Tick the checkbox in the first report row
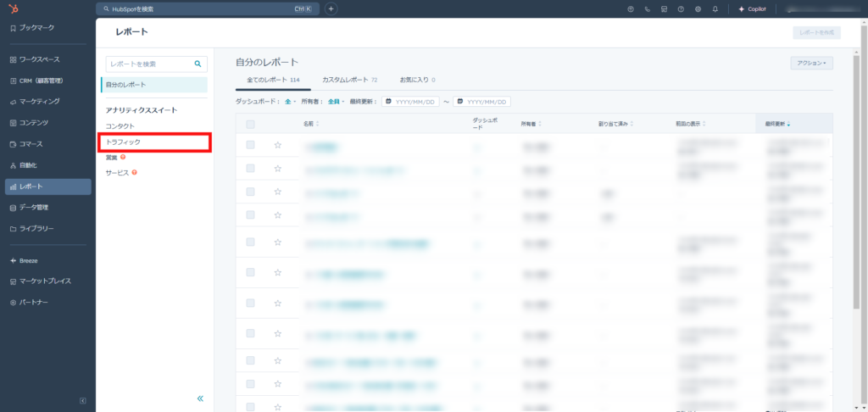The height and width of the screenshot is (412, 868). (x=250, y=145)
